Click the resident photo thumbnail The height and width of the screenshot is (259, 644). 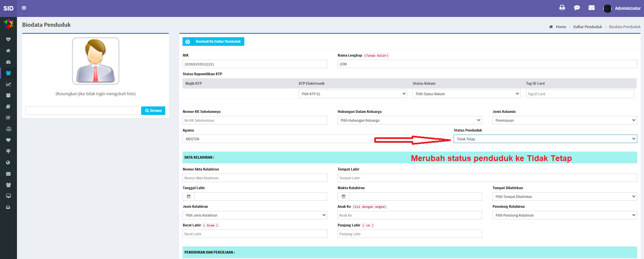[96, 61]
